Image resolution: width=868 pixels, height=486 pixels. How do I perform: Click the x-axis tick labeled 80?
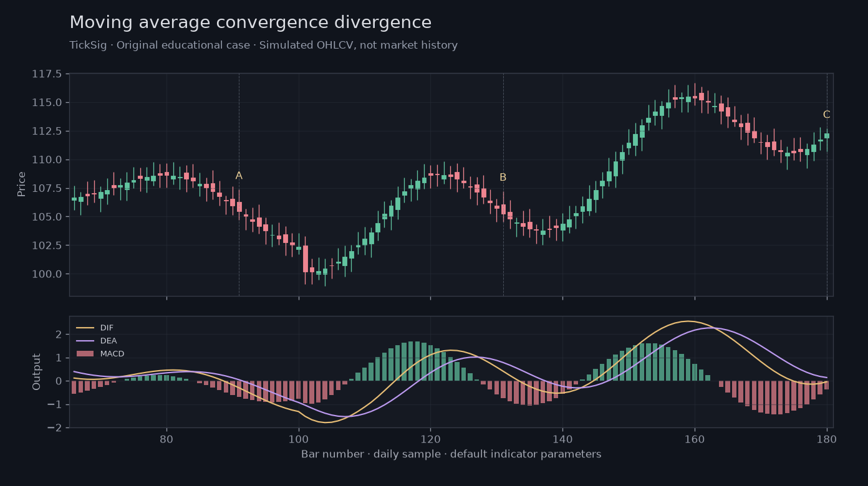[x=166, y=438]
